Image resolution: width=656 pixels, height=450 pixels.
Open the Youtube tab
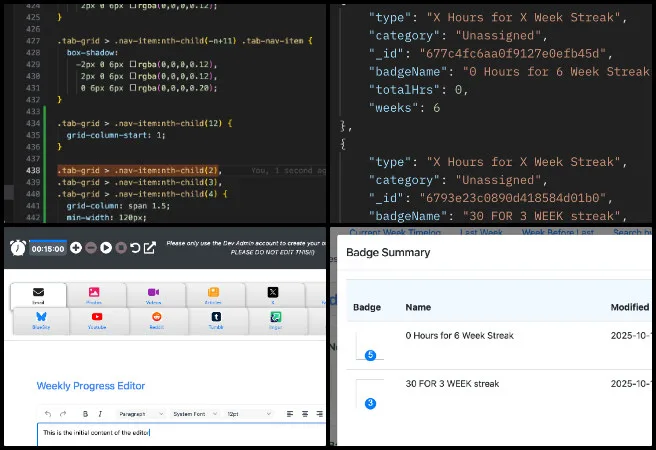coord(96,321)
